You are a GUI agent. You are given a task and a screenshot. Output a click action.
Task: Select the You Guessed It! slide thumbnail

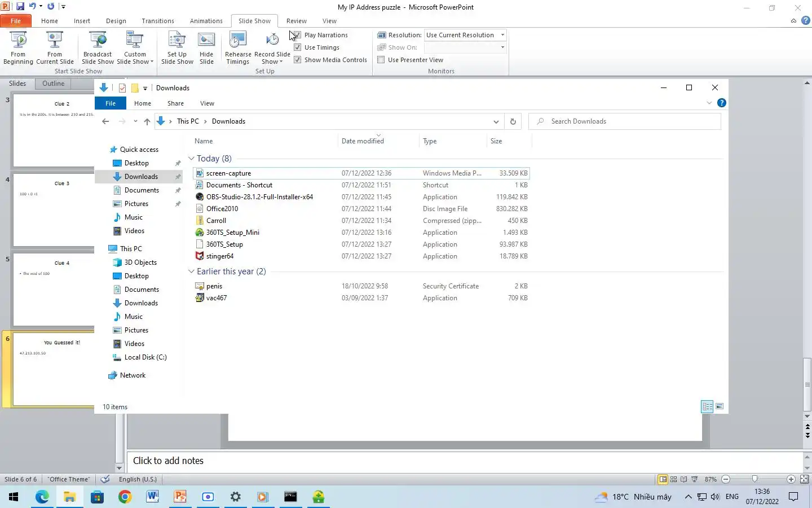coord(54,369)
